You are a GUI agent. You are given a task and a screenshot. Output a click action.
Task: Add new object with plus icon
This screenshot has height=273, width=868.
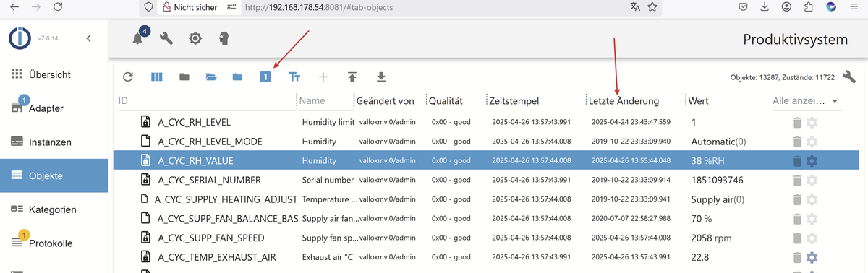[323, 77]
